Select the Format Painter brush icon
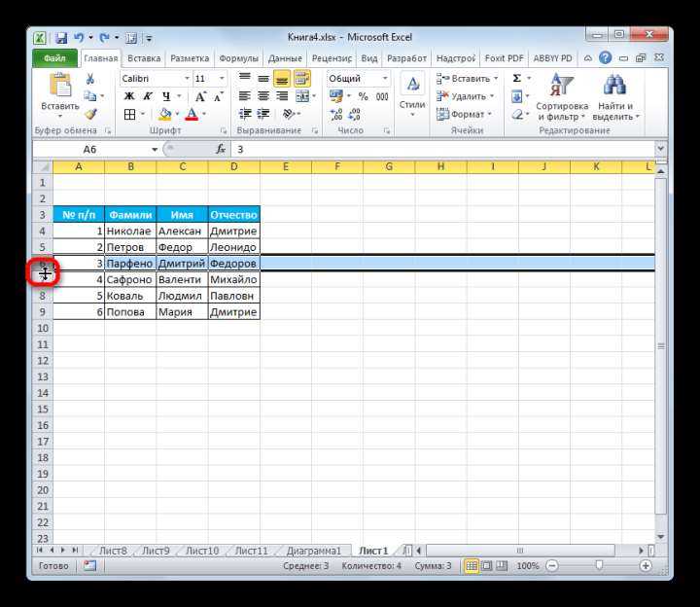Viewport: 700px width, 607px height. [91, 115]
